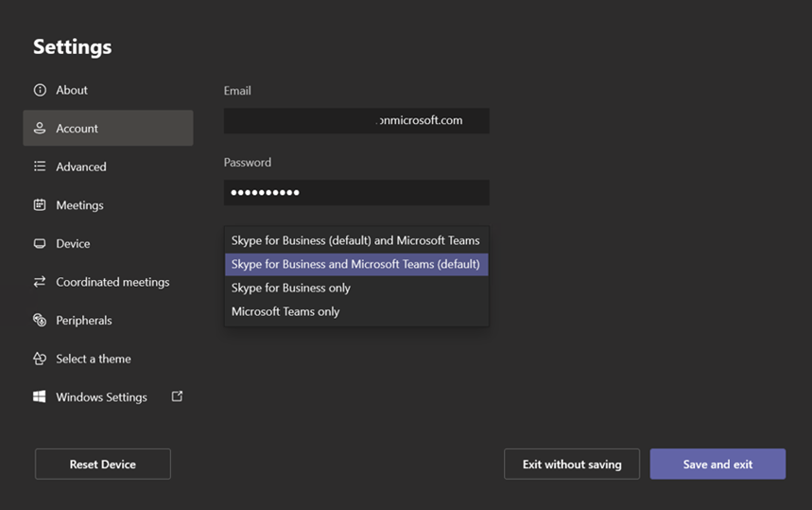Click the Coordinated meetings arrows icon

click(x=40, y=282)
